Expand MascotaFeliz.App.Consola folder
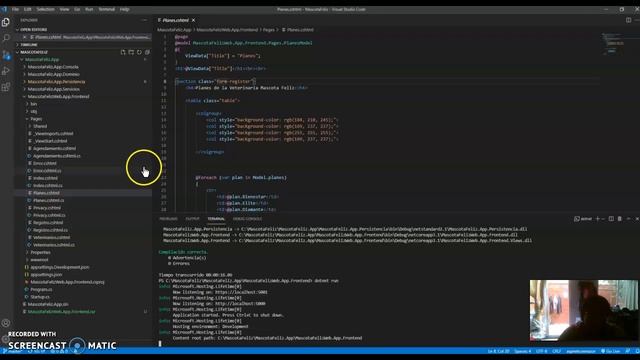This screenshot has width=640, height=360. [x=53, y=67]
